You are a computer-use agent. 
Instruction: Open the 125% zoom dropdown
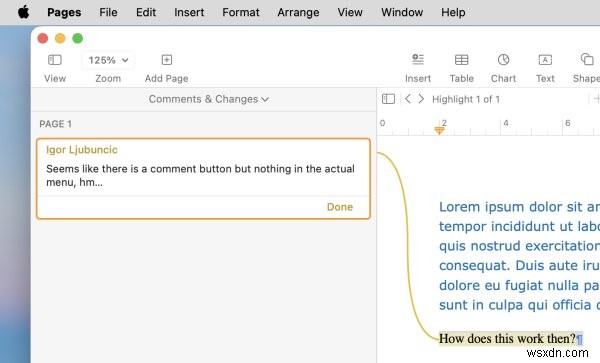tap(108, 60)
